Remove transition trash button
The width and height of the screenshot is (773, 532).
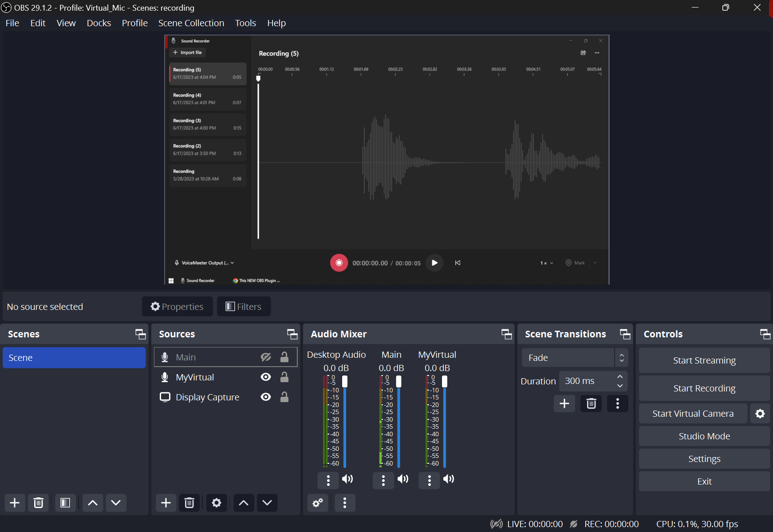click(591, 403)
